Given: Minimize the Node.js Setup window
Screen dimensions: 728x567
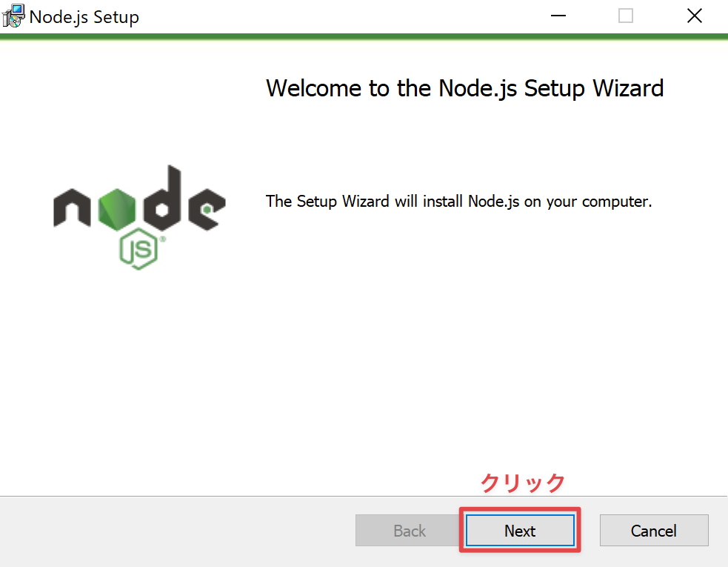Looking at the screenshot, I should (557, 16).
